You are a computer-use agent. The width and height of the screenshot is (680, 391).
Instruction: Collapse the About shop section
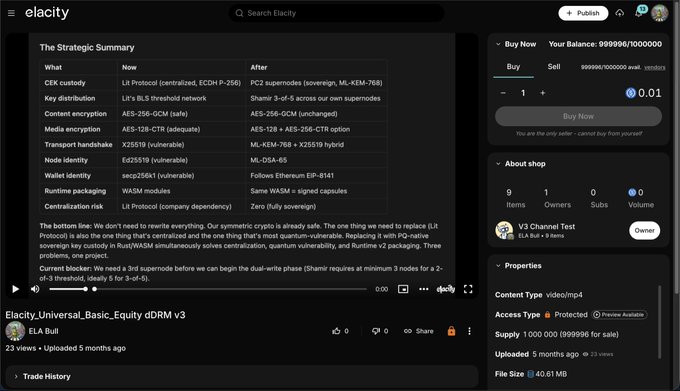(x=498, y=164)
